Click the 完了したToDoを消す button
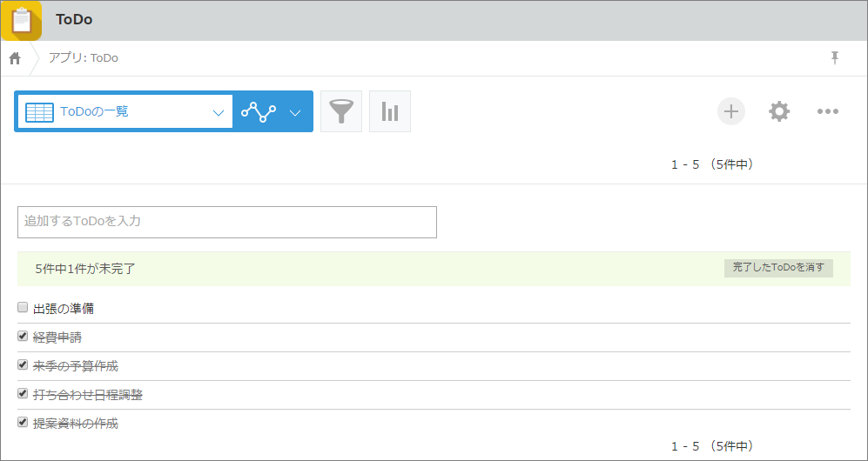Screen dimensions: 868x461 (x=778, y=268)
